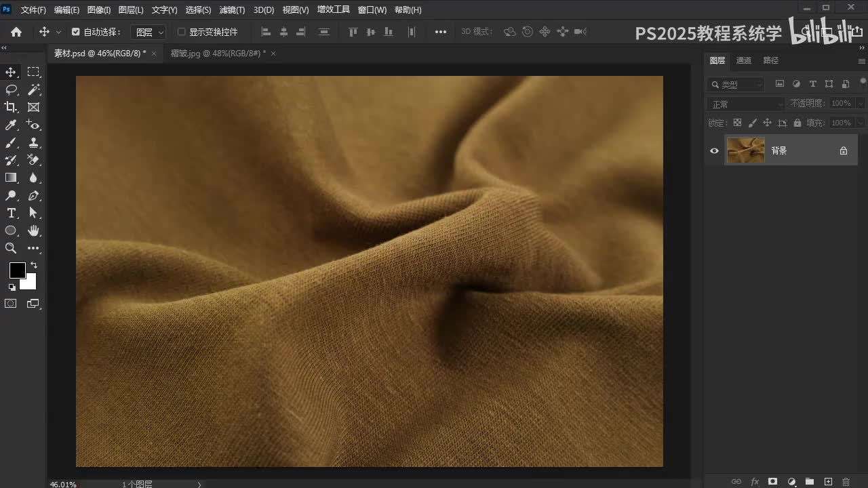The image size is (868, 488).
Task: Select the Eyedropper tool
Action: click(x=11, y=125)
